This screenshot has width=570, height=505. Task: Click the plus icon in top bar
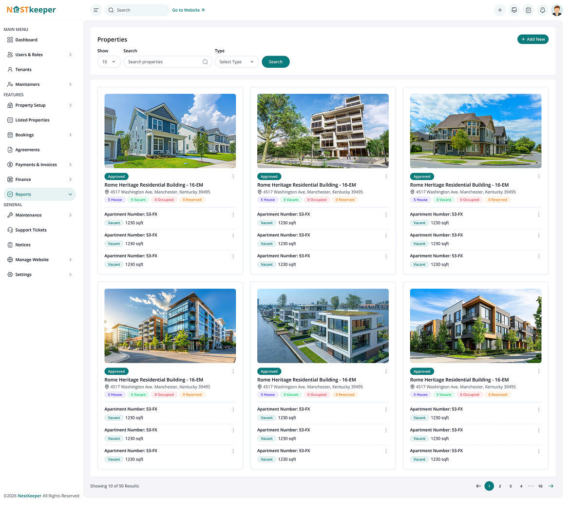pyautogui.click(x=500, y=10)
